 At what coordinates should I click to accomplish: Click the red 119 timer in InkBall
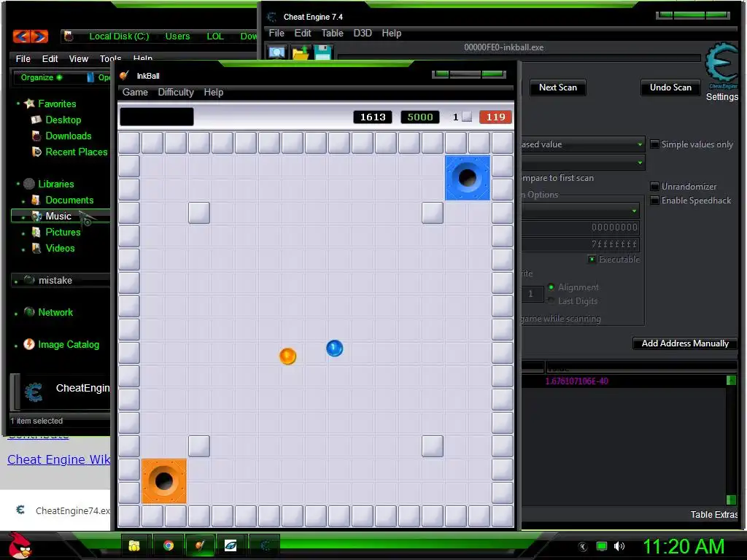[x=495, y=117]
